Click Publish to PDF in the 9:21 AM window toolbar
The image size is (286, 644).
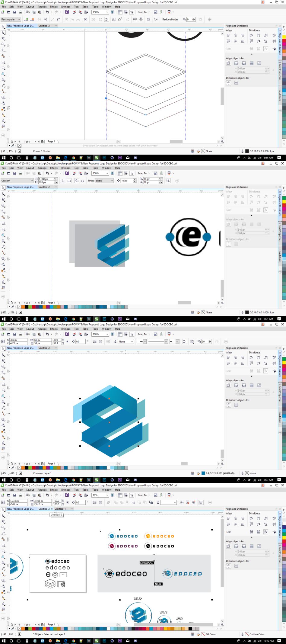(86, 173)
